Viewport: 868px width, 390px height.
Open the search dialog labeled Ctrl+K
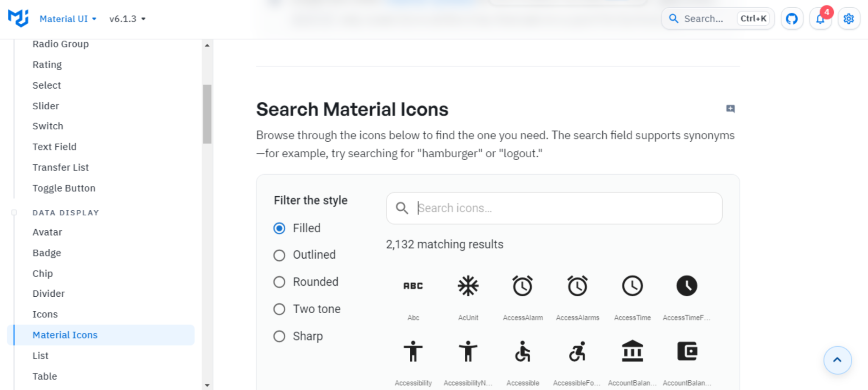point(718,19)
